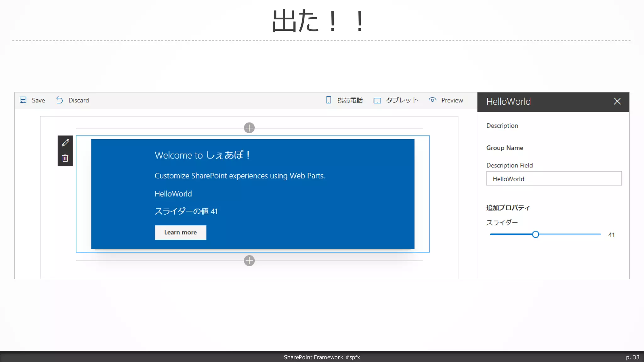644x362 pixels.
Task: Click the Preview label in the toolbar
Action: coord(452,100)
